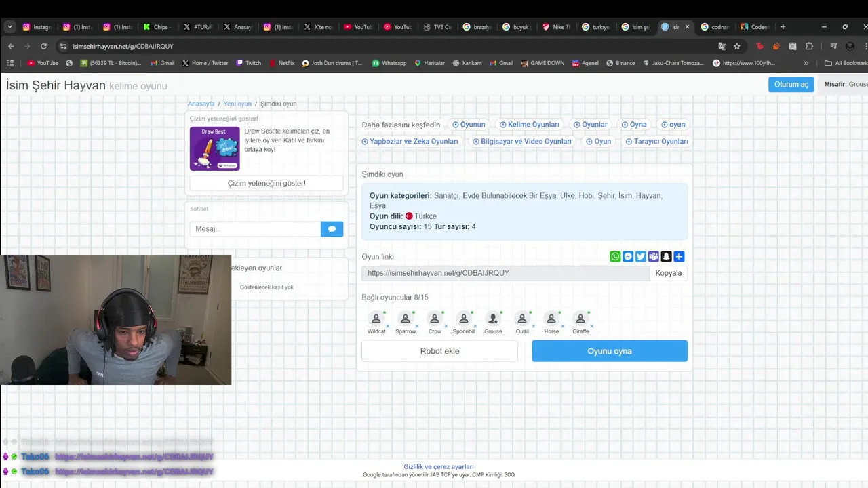This screenshot has width=868, height=488.
Task: Open the Whatsapp bookmark
Action: pos(389,63)
